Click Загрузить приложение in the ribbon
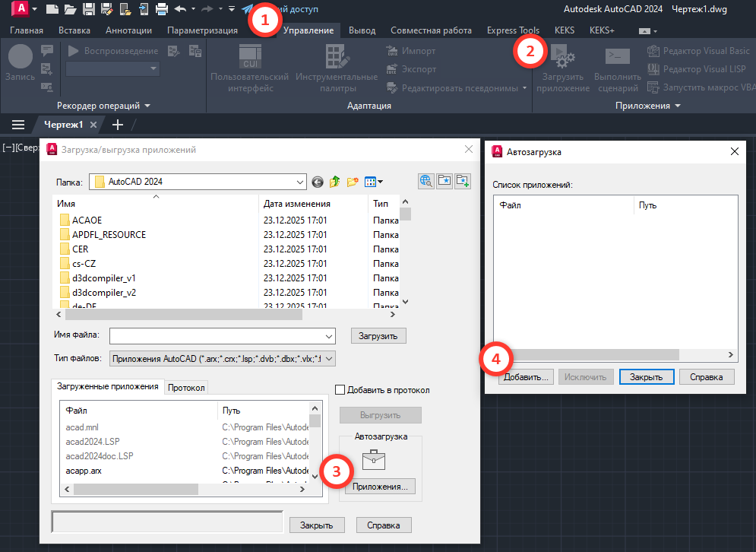This screenshot has width=756, height=552. pyautogui.click(x=563, y=69)
